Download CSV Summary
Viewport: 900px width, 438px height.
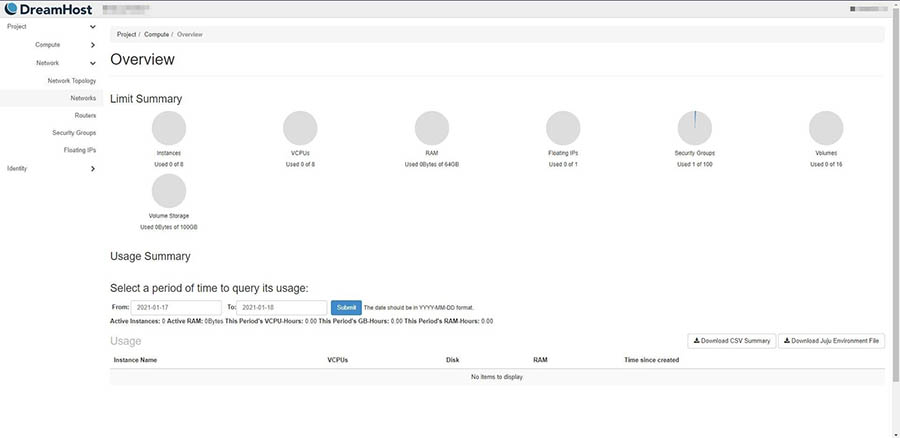(732, 341)
